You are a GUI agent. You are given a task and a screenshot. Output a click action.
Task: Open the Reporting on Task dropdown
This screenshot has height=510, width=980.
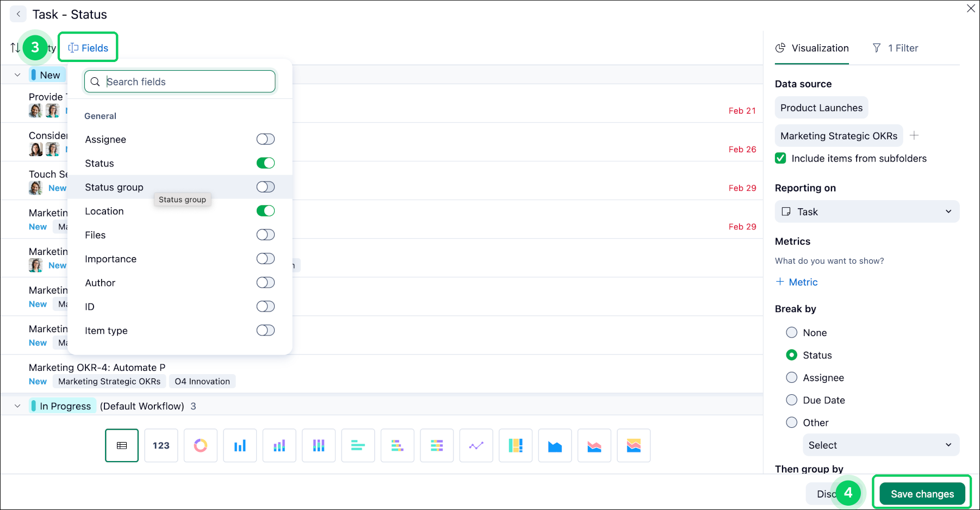tap(866, 212)
